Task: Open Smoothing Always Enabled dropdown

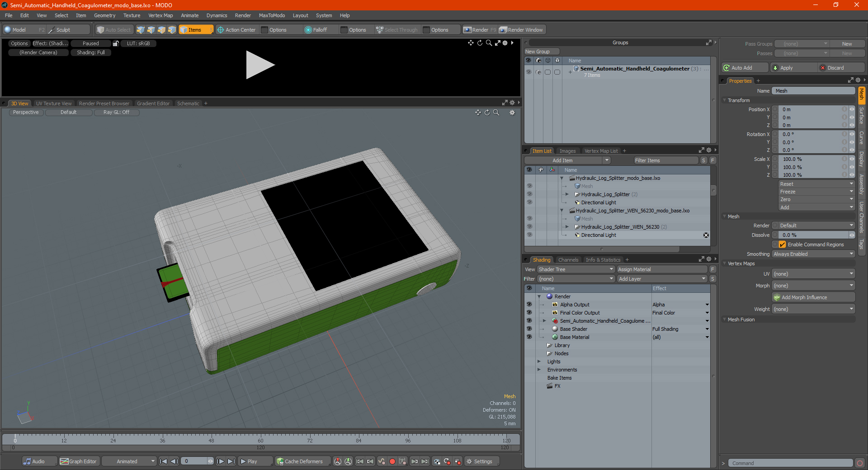Action: pyautogui.click(x=813, y=254)
